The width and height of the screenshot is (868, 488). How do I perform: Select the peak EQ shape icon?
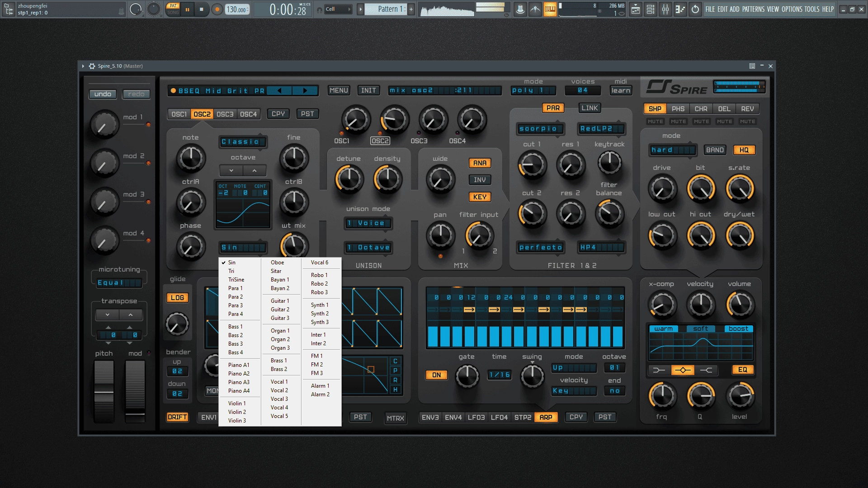[683, 370]
